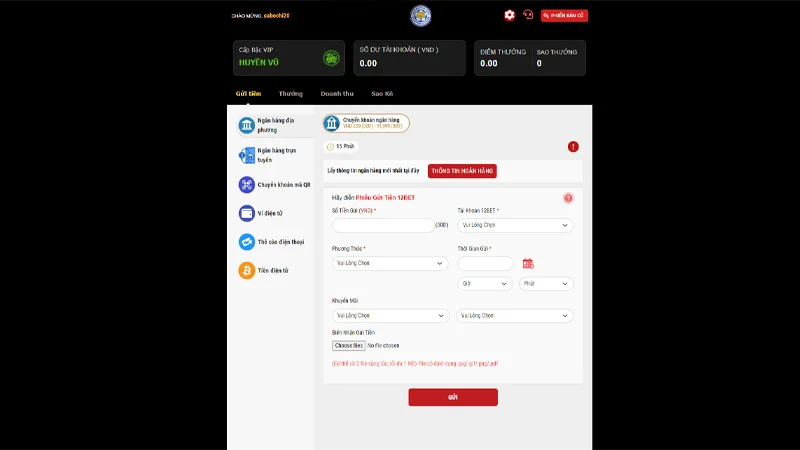Open the second Khuyến Mãi dropdown

tap(515, 316)
